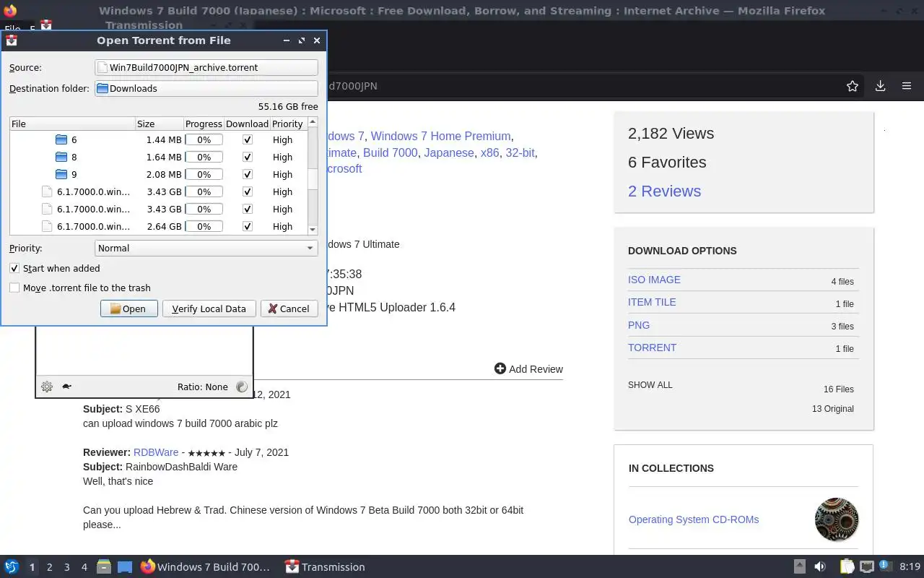Expand the ISO IMAGE download option
This screenshot has height=578, width=924.
654,280
